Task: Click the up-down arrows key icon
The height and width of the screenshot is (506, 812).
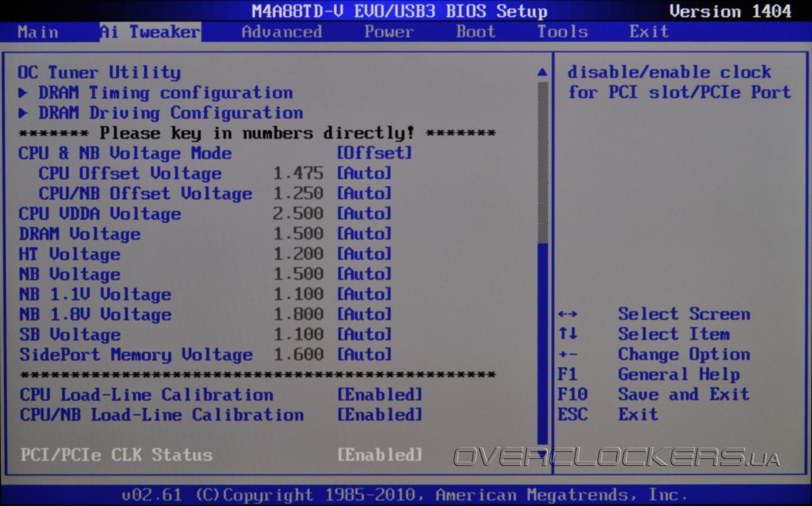Action: coord(568,335)
